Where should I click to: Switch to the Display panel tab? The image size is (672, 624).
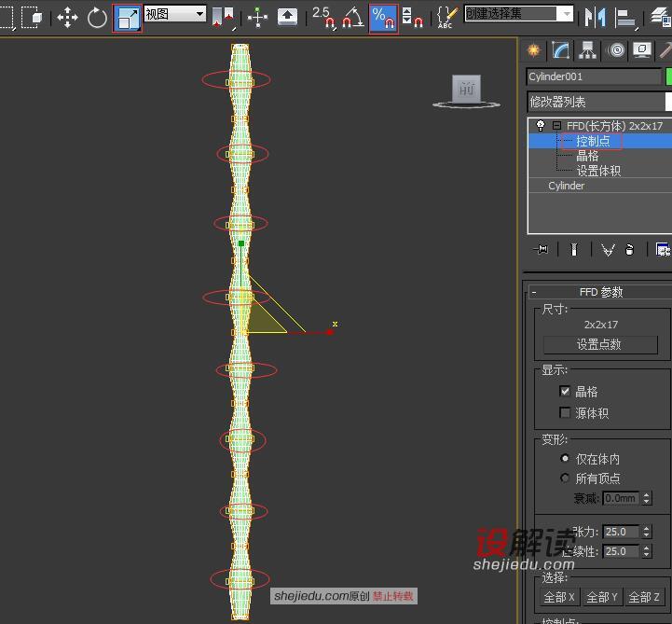tap(642, 50)
